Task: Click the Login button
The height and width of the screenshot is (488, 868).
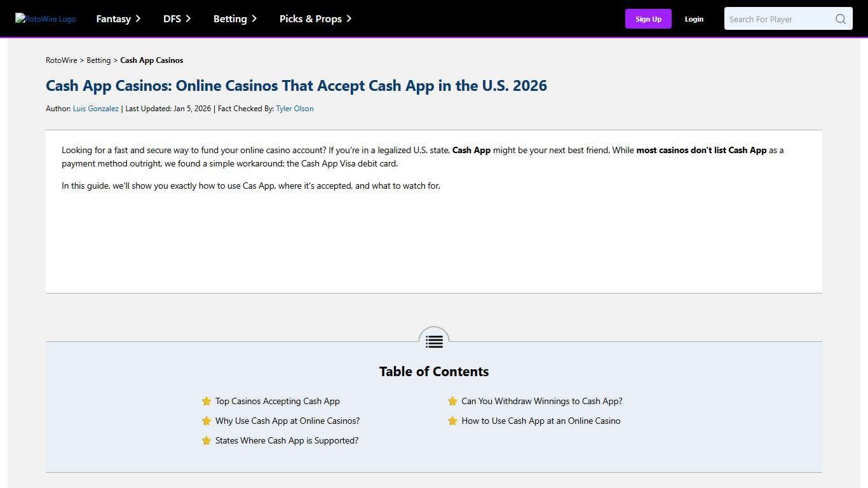Action: pos(694,18)
